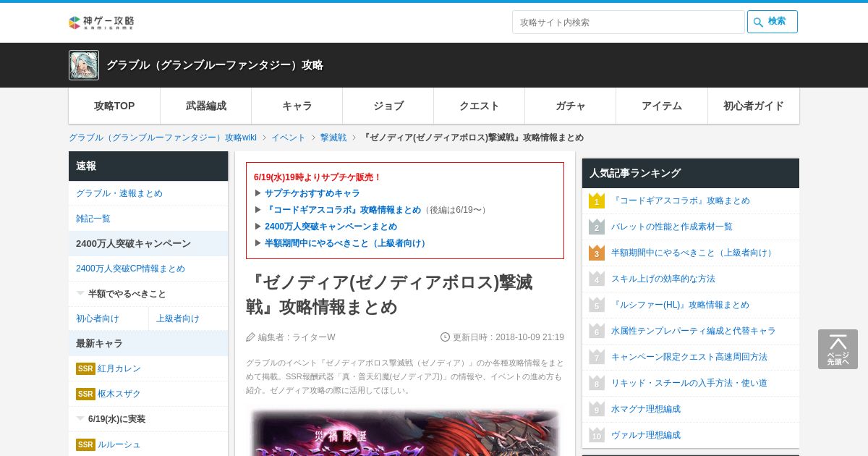The width and height of the screenshot is (868, 456).
Task: Open the ガチャ menu tab
Action: point(571,106)
